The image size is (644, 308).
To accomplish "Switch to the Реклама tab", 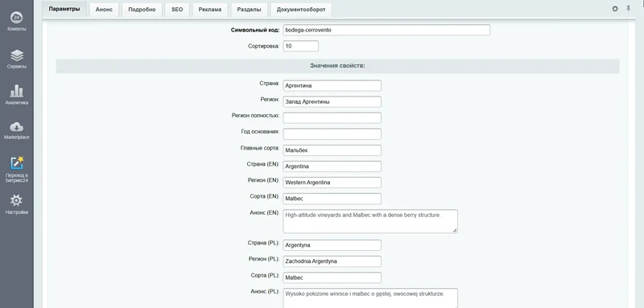I will [210, 10].
